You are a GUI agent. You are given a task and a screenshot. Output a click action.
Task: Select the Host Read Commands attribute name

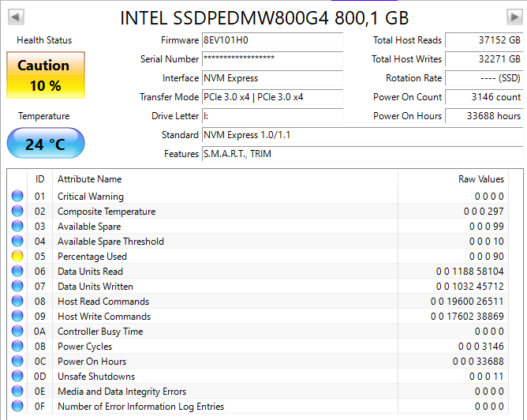[103, 302]
